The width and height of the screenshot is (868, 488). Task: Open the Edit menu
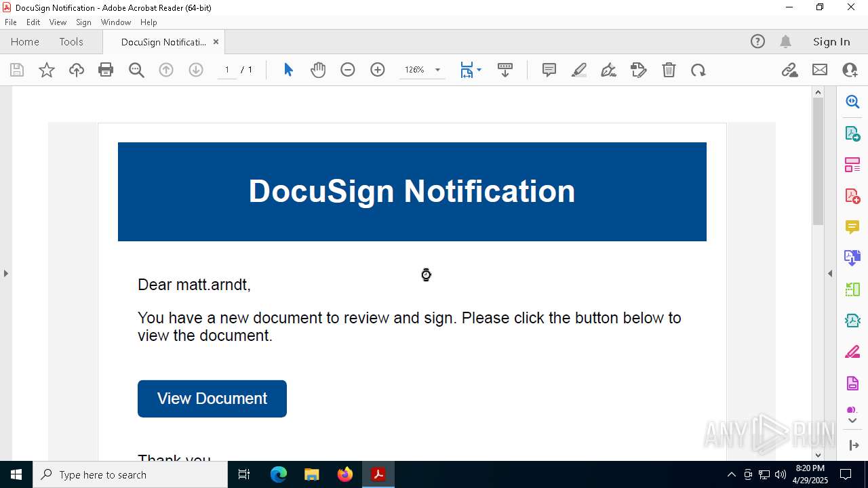33,22
